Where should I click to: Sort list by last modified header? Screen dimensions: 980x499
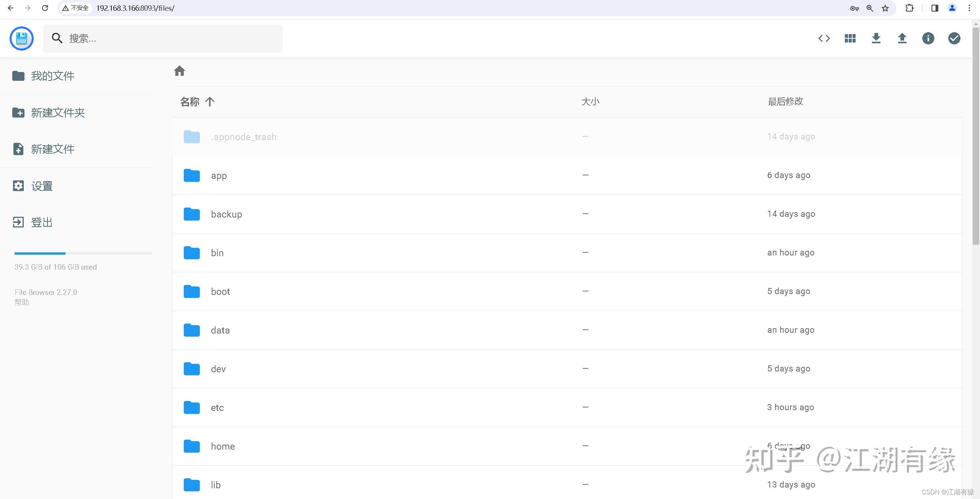click(785, 102)
